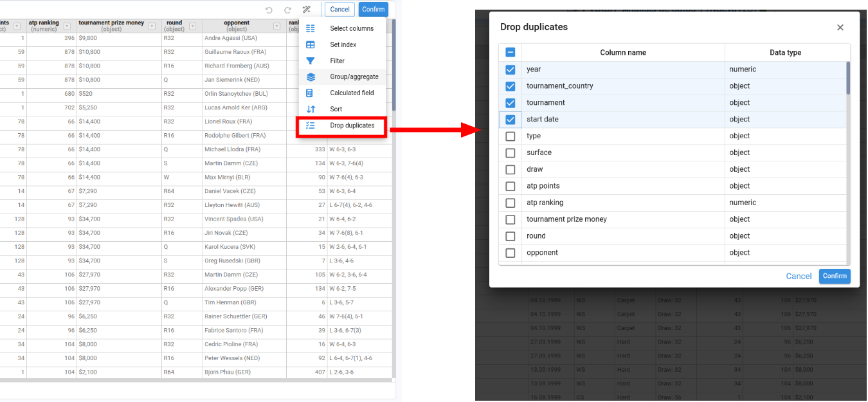868x402 pixels.
Task: Uncheck the year column checkbox
Action: 511,69
